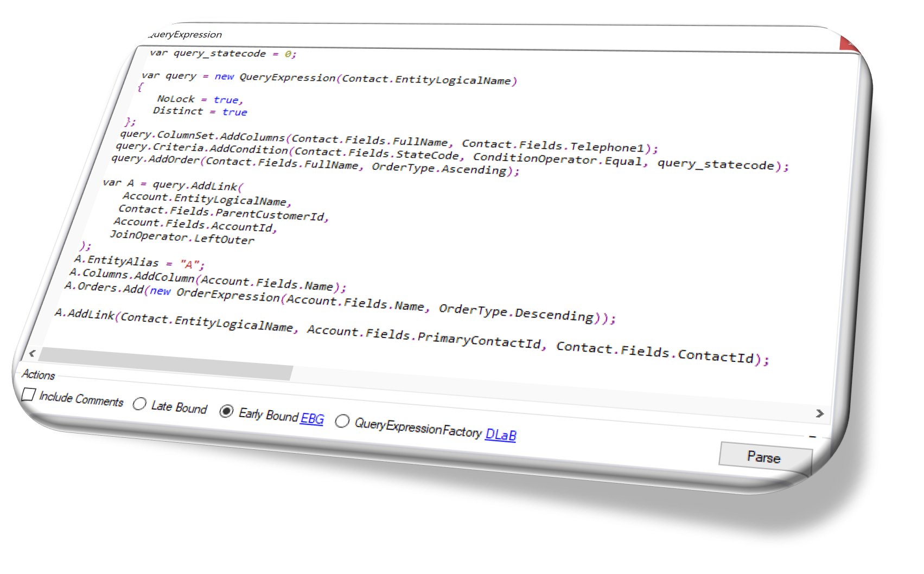Click the "Contact.Fields.ParentCustomerId," line
Viewport: 924px width, 574px height.
(x=224, y=213)
